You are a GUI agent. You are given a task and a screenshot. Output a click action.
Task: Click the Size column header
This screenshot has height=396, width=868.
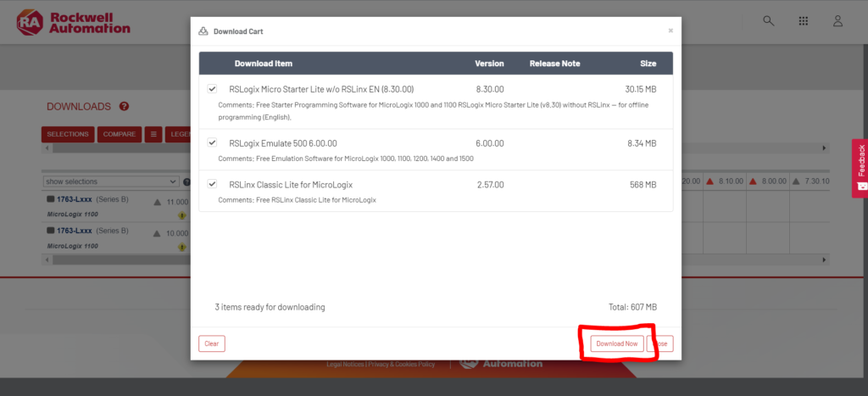coord(648,64)
